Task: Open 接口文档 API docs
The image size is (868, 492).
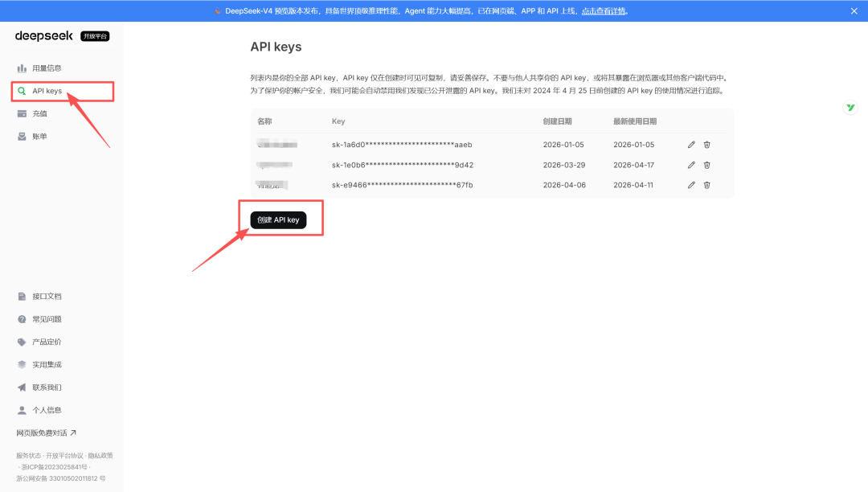Action: click(x=47, y=296)
